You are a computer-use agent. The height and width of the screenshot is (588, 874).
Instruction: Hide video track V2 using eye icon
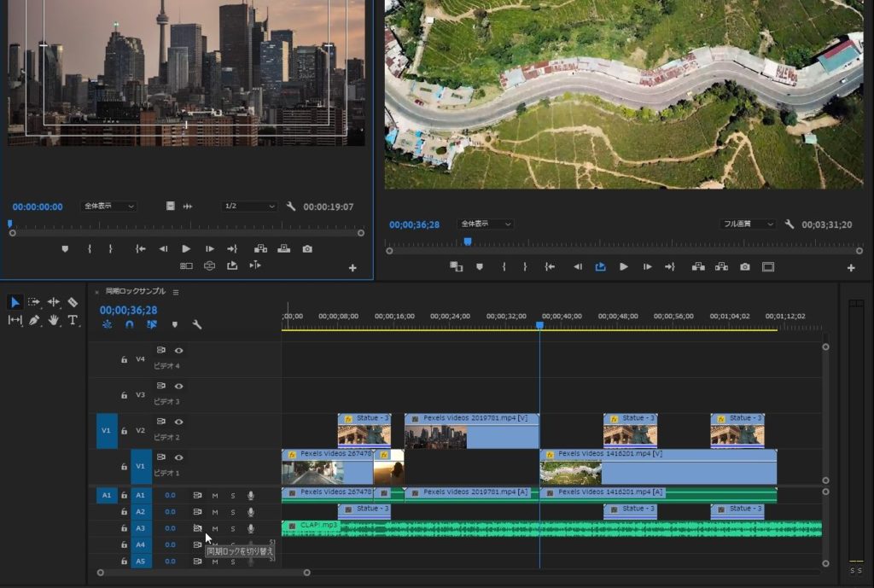179,422
